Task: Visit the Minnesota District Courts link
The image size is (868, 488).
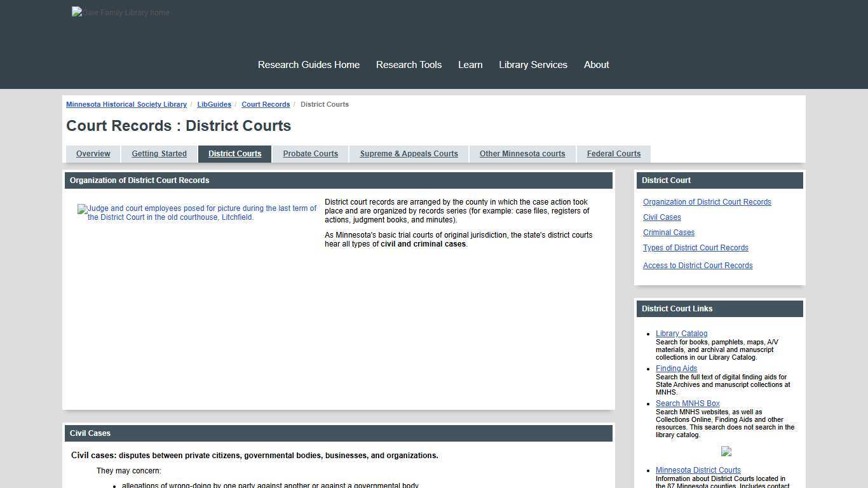Action: [x=698, y=470]
